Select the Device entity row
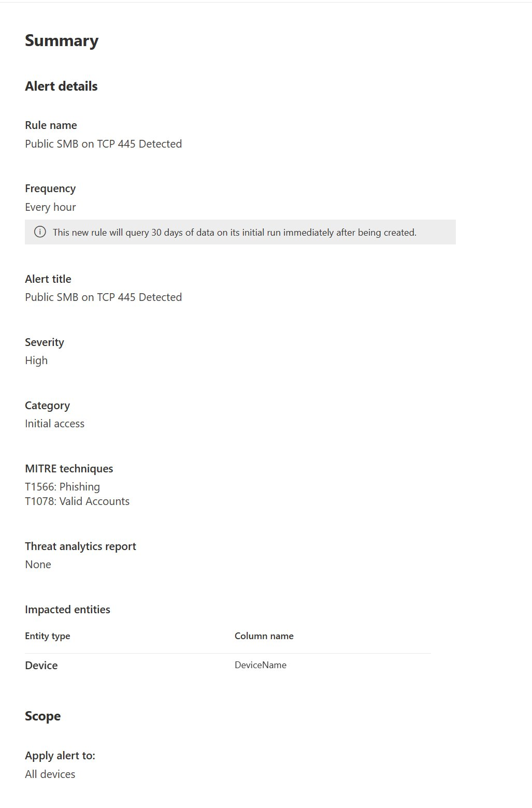 [x=41, y=666]
